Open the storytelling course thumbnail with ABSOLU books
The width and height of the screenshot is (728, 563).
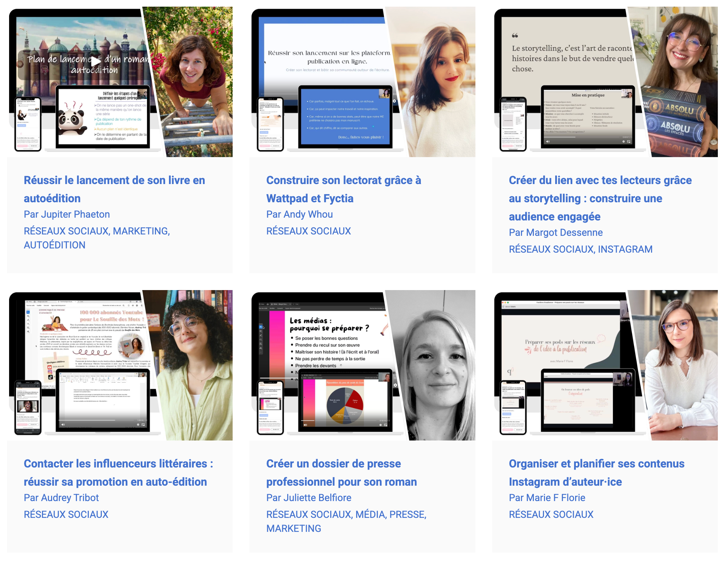(605, 82)
